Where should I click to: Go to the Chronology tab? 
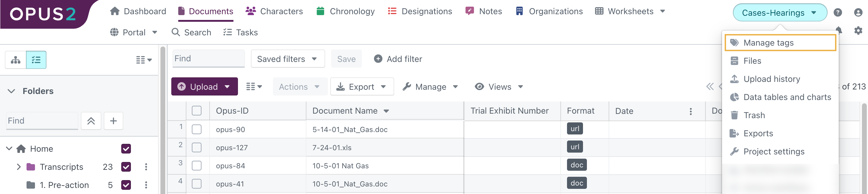click(345, 11)
